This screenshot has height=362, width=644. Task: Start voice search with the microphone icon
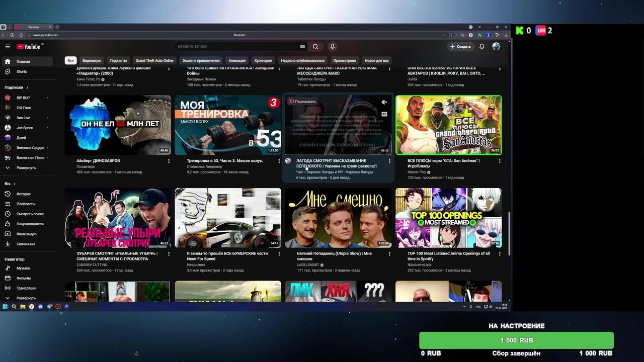[332, 46]
